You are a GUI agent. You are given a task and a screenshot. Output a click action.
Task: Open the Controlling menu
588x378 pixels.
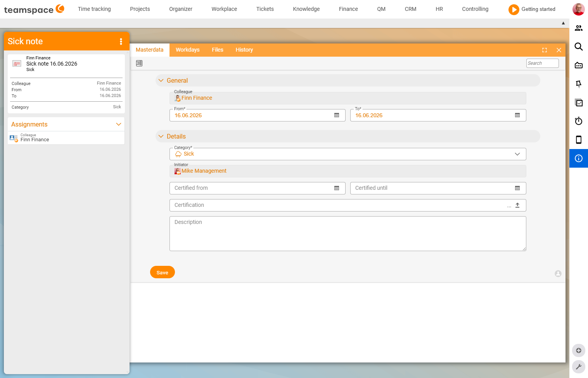point(475,9)
